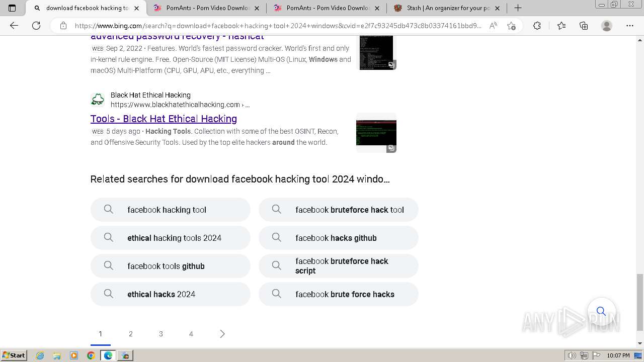
Task: Go to results page 3
Action: [x=161, y=334]
